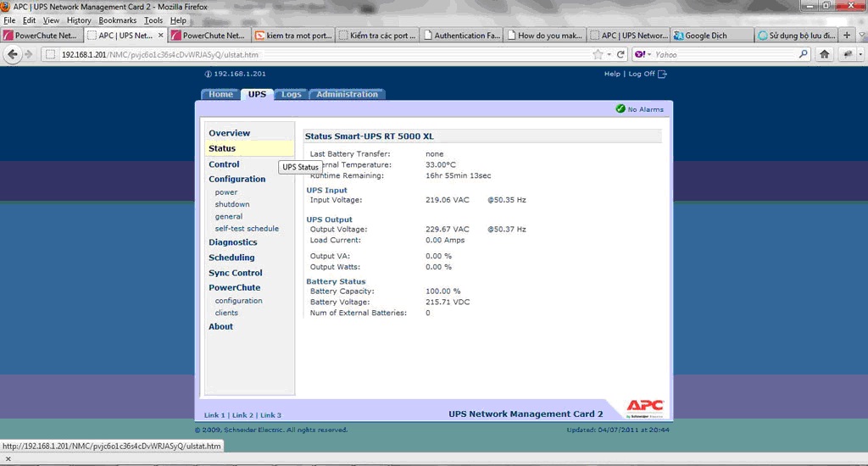Open the Firefox Home page icon
Image resolution: width=868 pixels, height=466 pixels.
click(x=824, y=54)
